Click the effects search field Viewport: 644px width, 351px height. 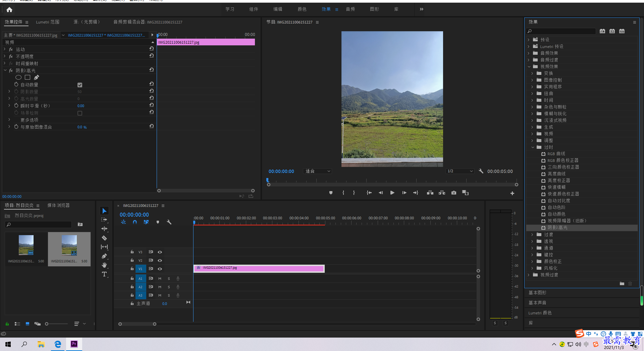[561, 31]
